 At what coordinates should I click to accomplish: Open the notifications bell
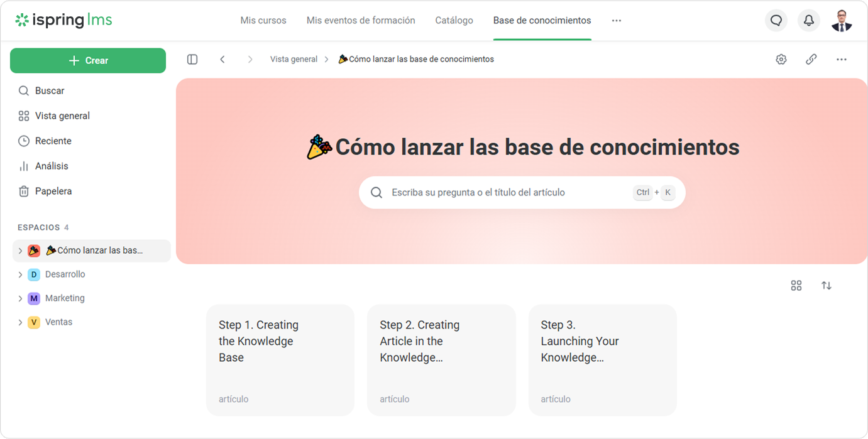(809, 21)
